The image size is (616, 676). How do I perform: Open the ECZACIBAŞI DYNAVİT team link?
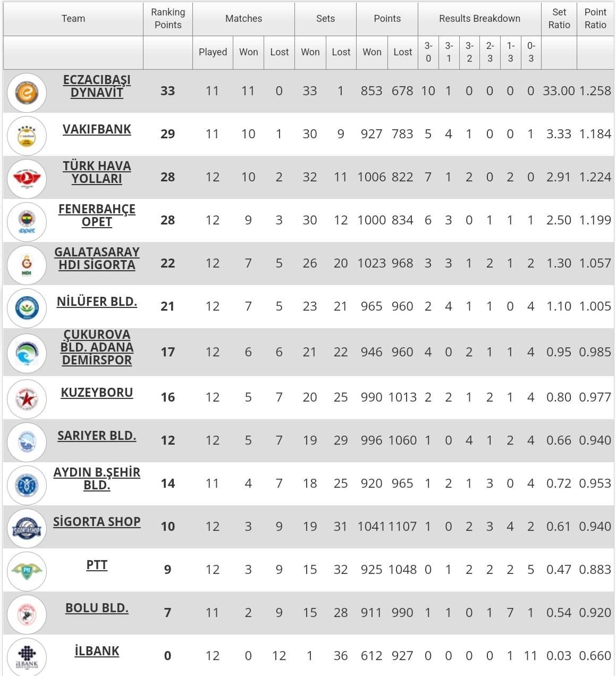pos(97,86)
